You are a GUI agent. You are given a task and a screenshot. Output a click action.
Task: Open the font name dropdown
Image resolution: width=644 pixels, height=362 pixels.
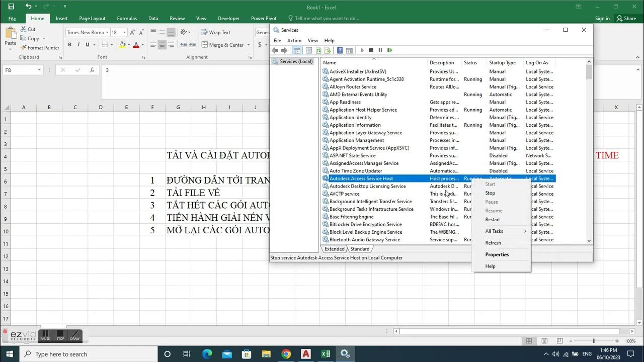pyautogui.click(x=107, y=32)
